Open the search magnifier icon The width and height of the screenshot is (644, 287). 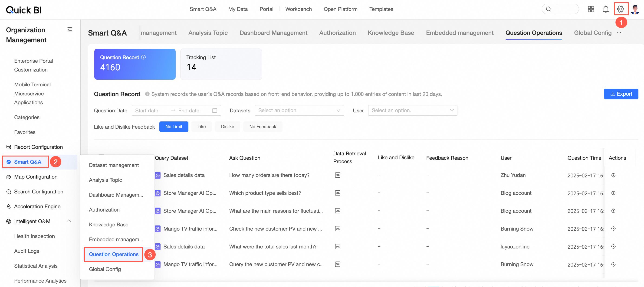point(549,9)
